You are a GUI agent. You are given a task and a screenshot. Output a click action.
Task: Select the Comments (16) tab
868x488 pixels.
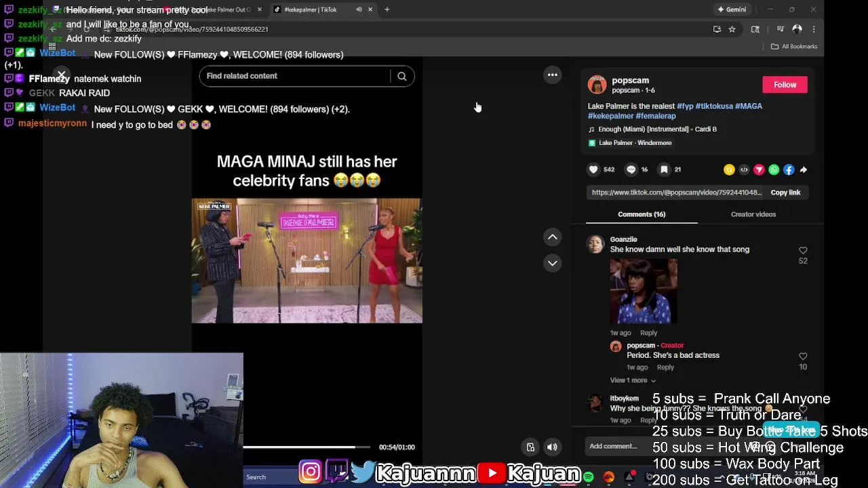pos(642,214)
